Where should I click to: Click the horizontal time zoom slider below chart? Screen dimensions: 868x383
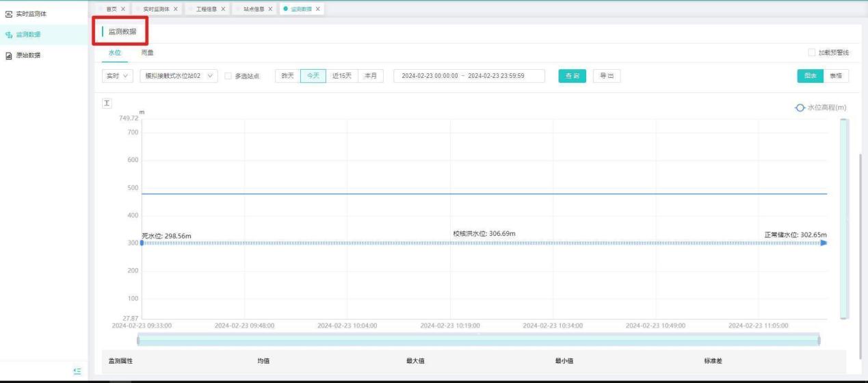click(477, 340)
